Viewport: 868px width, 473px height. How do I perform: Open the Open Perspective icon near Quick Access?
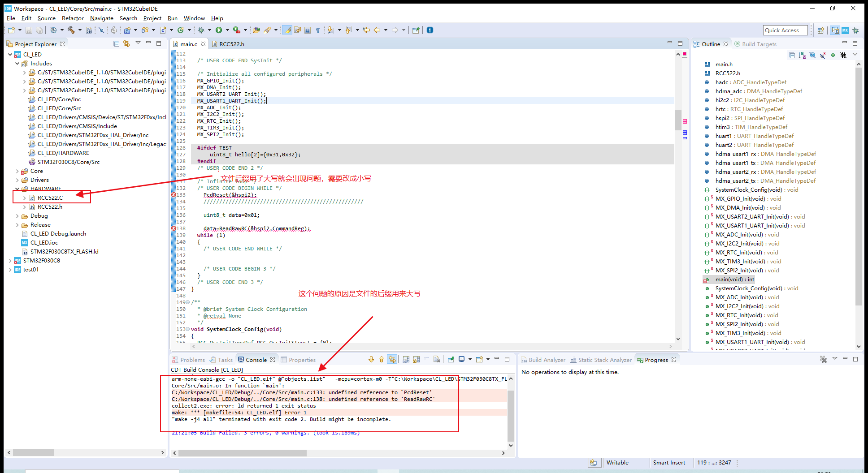[820, 30]
